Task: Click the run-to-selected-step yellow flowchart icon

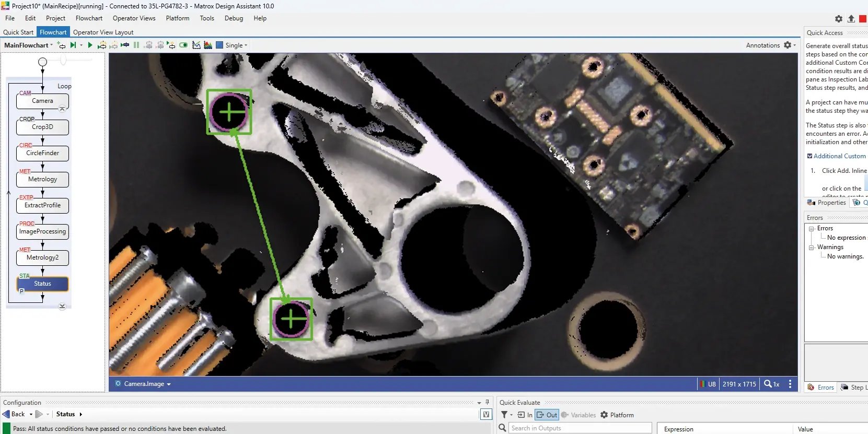Action: point(102,45)
